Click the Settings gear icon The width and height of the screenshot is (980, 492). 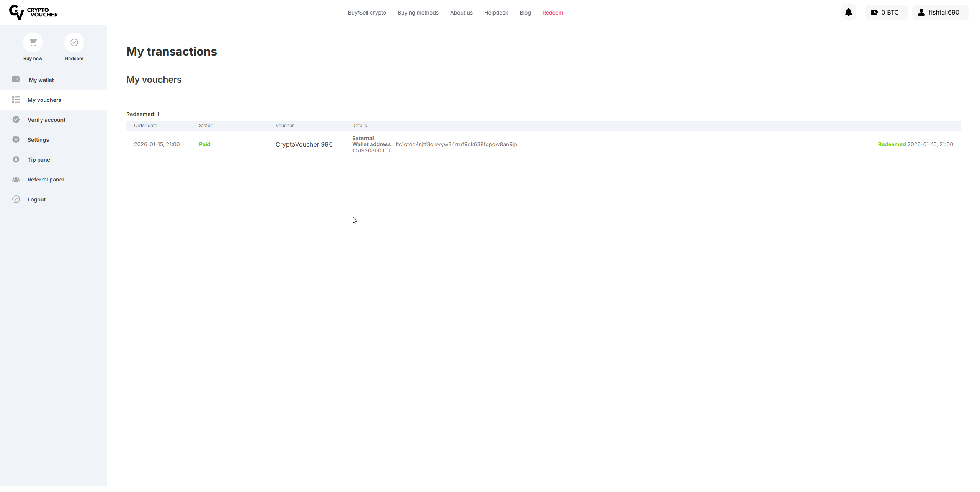pyautogui.click(x=16, y=139)
